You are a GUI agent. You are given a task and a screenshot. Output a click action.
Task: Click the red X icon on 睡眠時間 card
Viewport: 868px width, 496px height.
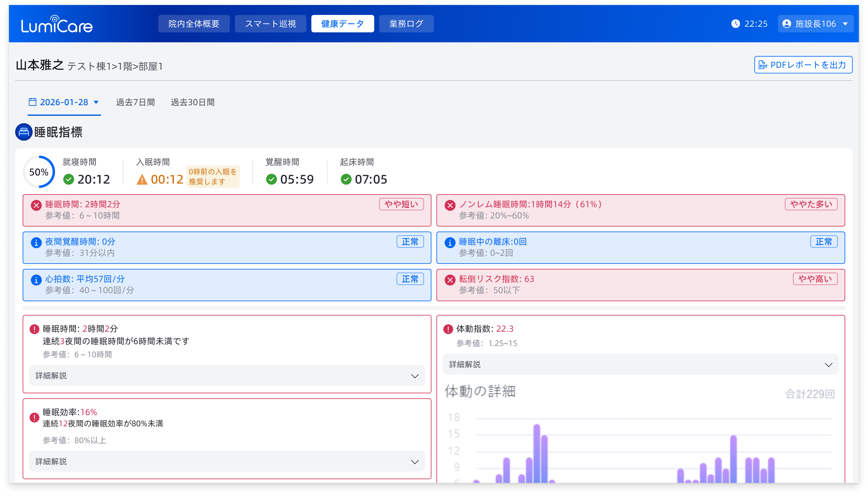pos(36,205)
